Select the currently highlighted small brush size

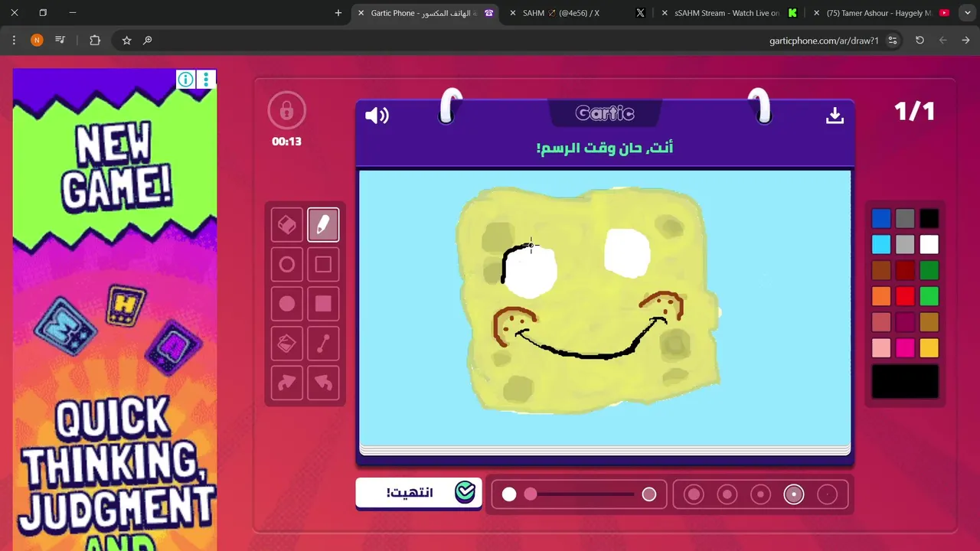(x=794, y=494)
